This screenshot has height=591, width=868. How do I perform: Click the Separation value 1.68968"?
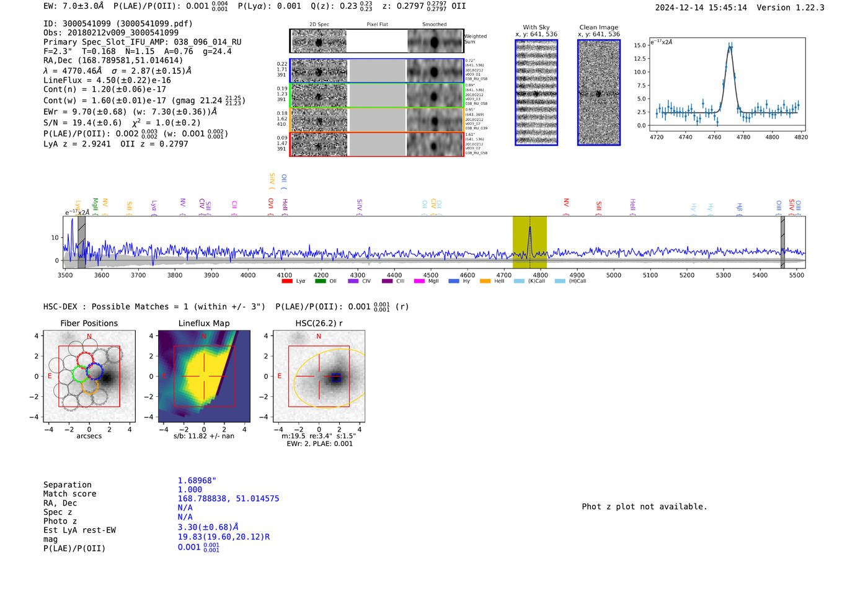197,481
